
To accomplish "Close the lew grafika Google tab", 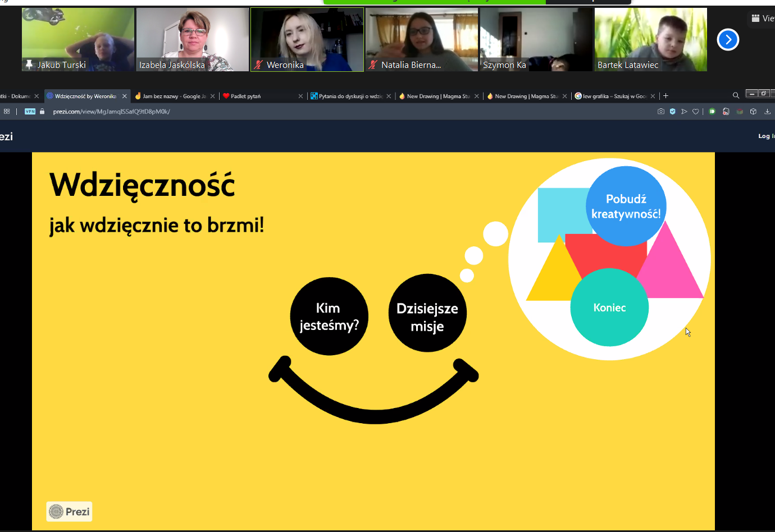I will pos(653,97).
